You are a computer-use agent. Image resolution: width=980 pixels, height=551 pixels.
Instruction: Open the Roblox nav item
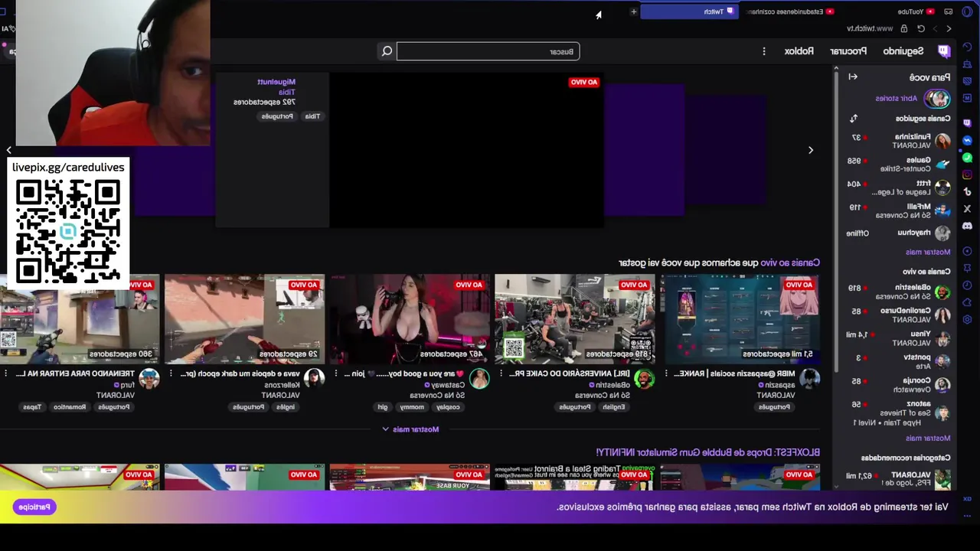(x=799, y=51)
